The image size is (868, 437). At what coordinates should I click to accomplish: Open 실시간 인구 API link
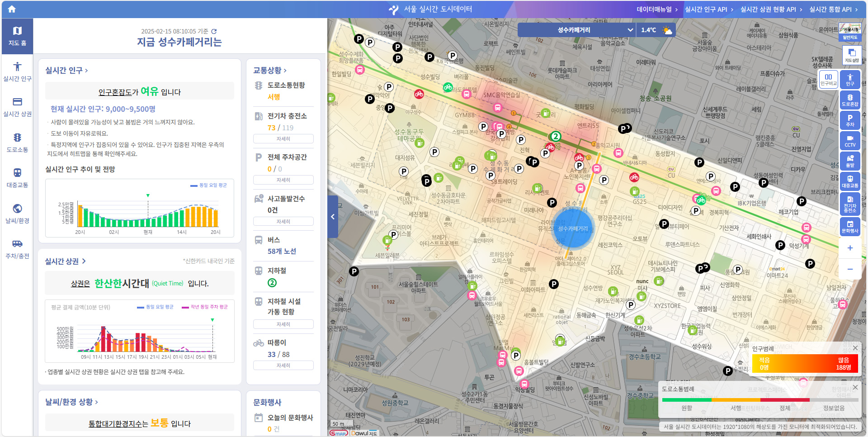tap(709, 9)
